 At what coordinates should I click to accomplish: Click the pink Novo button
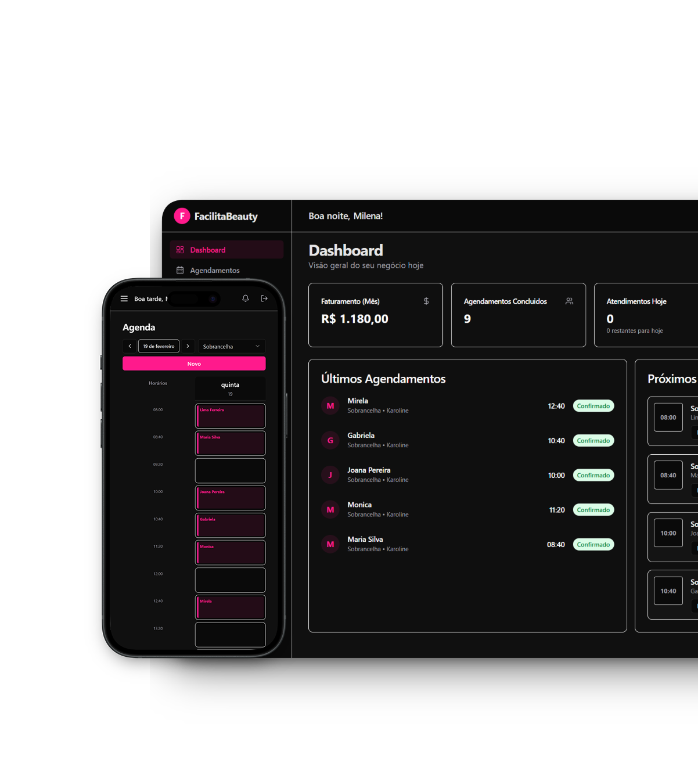194,363
